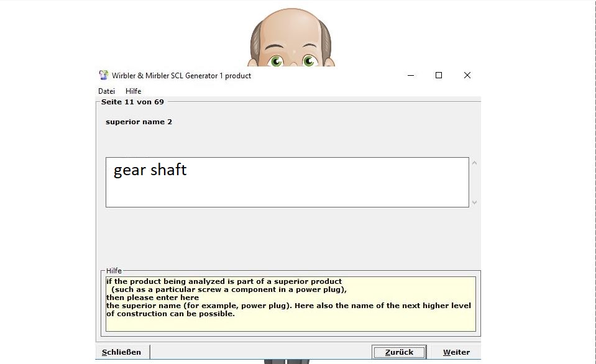The image size is (596, 364).
Task: Click the window title bar text
Action: click(x=181, y=76)
